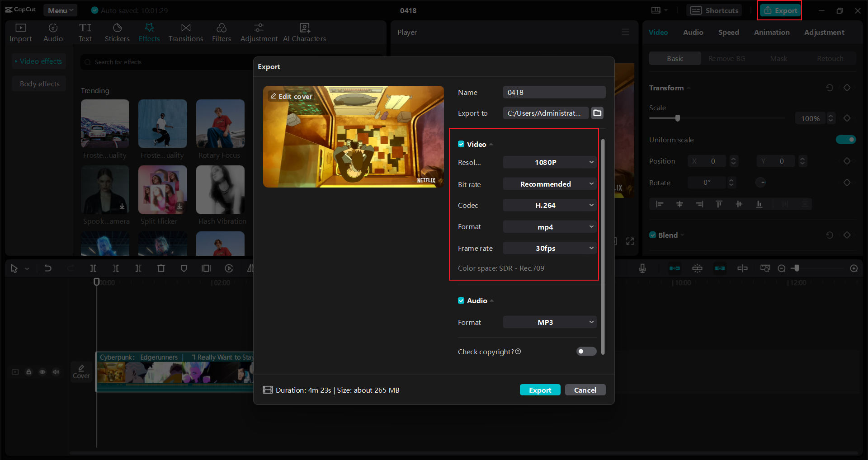Image resolution: width=868 pixels, height=460 pixels.
Task: Turn off the Uniform scale switch
Action: 846,140
